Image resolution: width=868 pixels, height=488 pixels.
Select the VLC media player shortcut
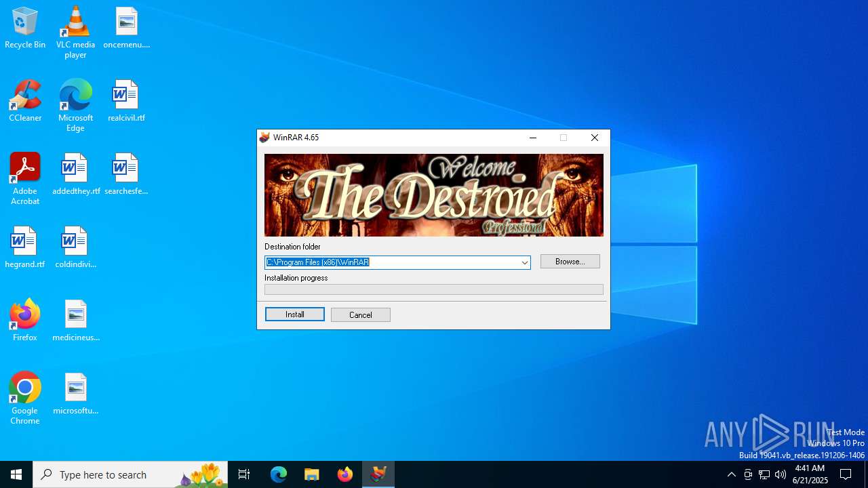pyautogui.click(x=75, y=33)
